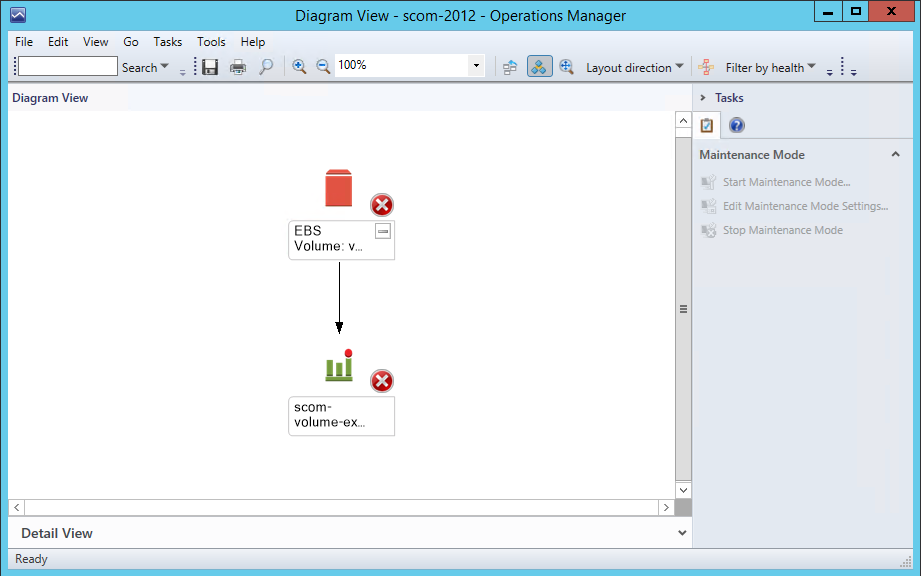Screen dimensions: 921x576
Task: Toggle the highlighted auto-layout toolbar button
Action: click(539, 67)
